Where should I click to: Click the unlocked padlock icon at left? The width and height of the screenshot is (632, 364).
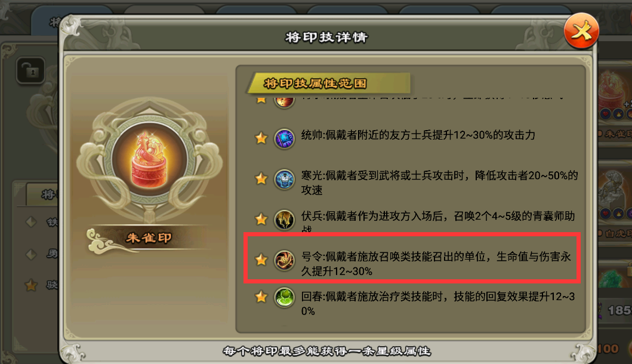(30, 70)
